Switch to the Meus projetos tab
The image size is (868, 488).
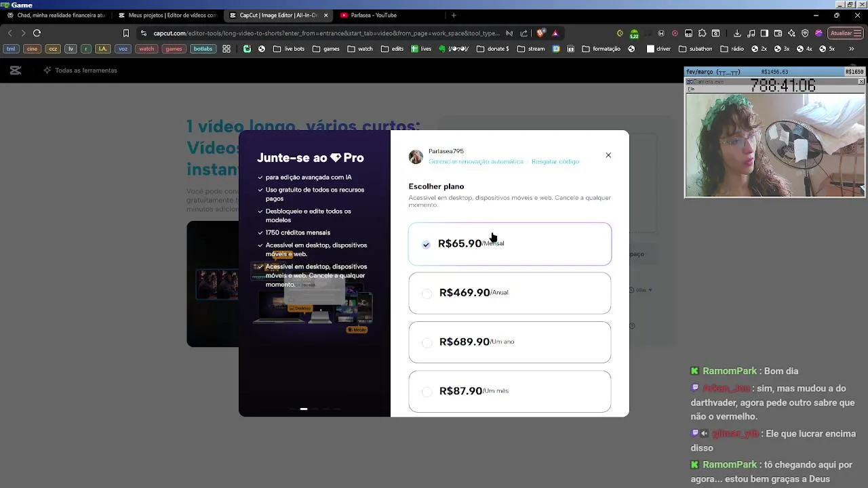(x=167, y=15)
